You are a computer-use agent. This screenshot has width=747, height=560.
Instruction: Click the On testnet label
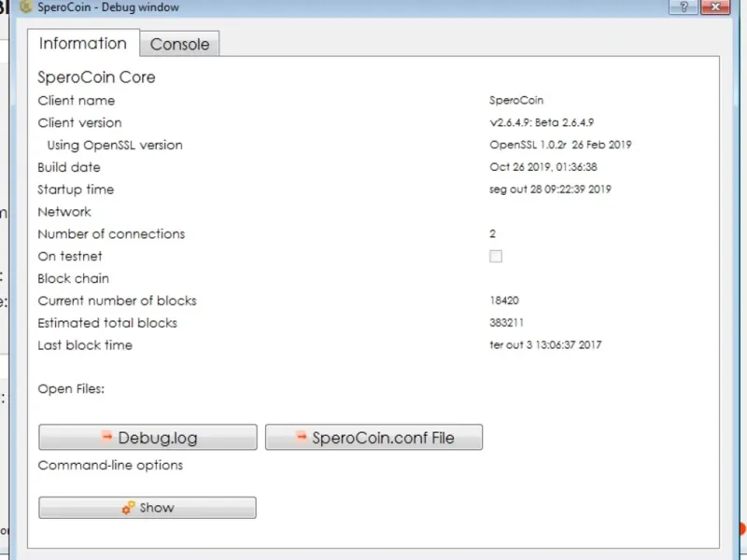coord(70,256)
